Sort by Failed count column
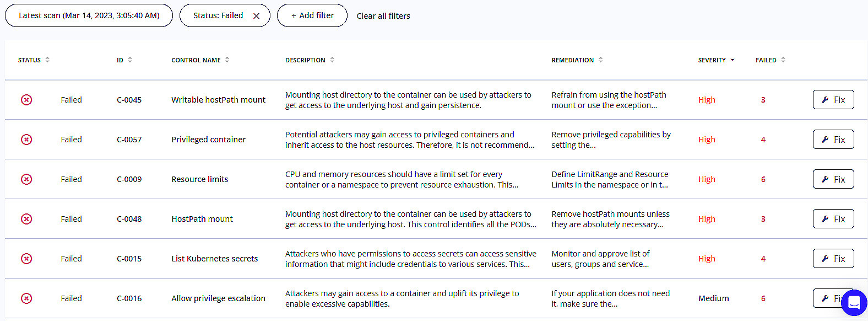This screenshot has width=868, height=321. point(771,60)
